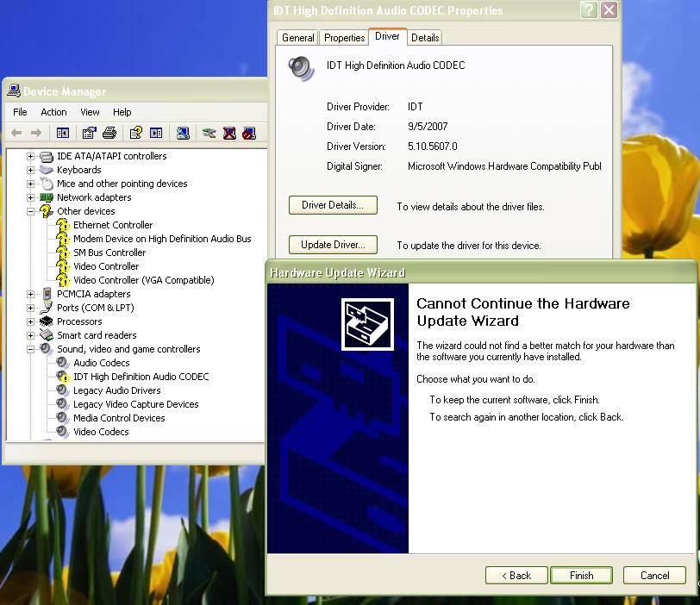Select the Legacy Video Capture Devices entry
700x605 pixels.
[x=135, y=404]
